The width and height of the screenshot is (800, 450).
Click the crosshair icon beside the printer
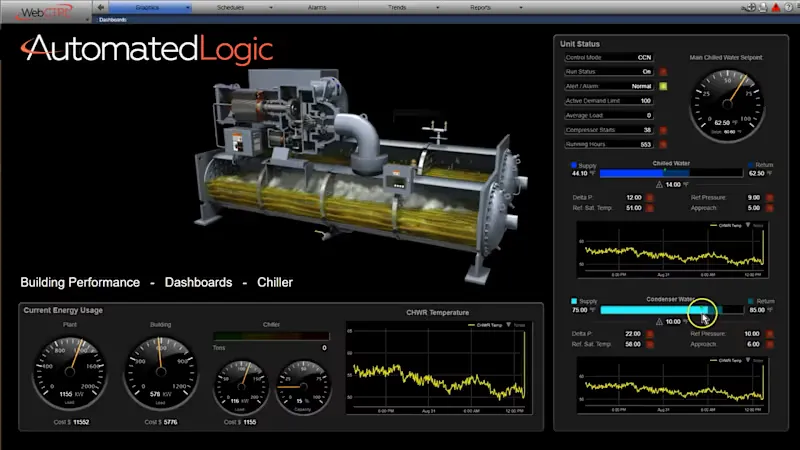(x=750, y=7)
